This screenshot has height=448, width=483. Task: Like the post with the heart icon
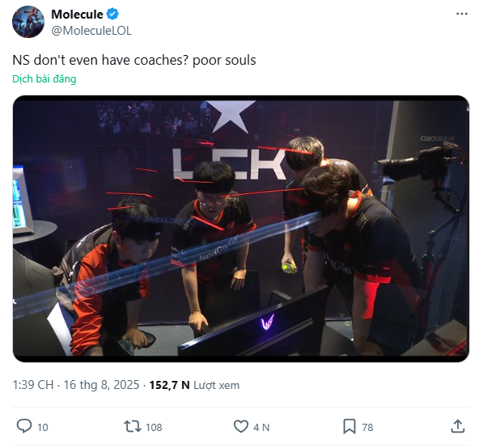240,427
